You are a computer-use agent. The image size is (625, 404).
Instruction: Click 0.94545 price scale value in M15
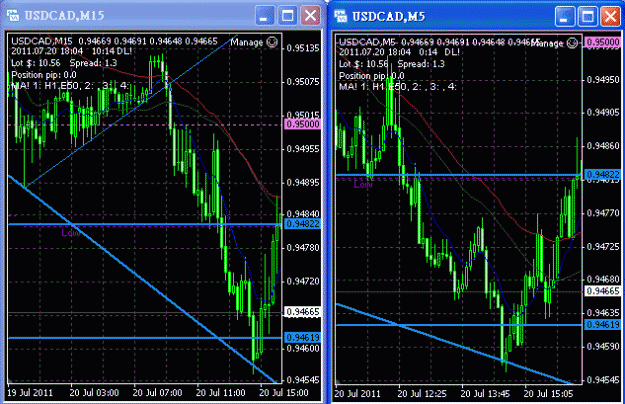pyautogui.click(x=303, y=380)
